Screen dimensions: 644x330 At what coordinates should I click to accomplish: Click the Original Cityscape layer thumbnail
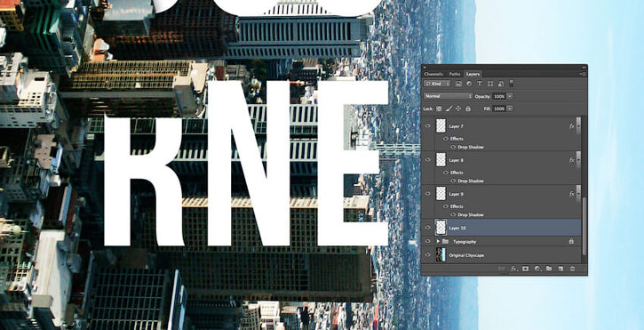click(441, 255)
